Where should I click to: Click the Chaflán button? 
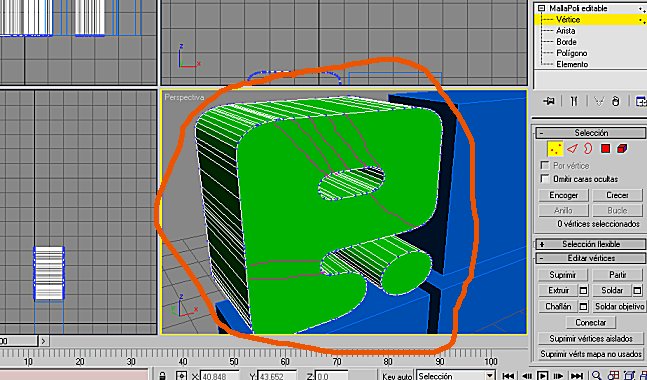click(x=558, y=307)
